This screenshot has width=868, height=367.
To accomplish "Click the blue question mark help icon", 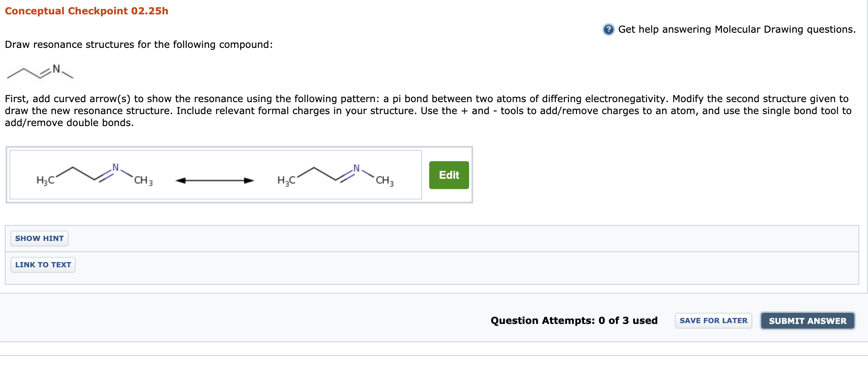I will [608, 30].
